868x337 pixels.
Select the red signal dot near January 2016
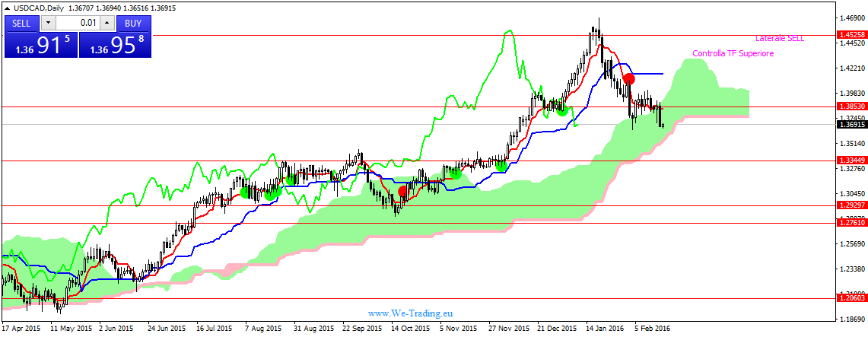click(629, 78)
